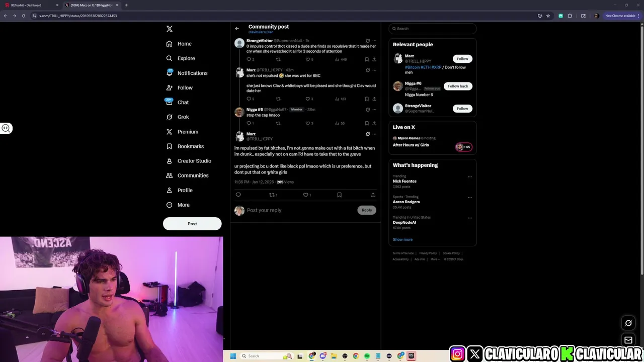Image resolution: width=644 pixels, height=362 pixels.
Task: Open Grok from the sidebar
Action: 178,117
